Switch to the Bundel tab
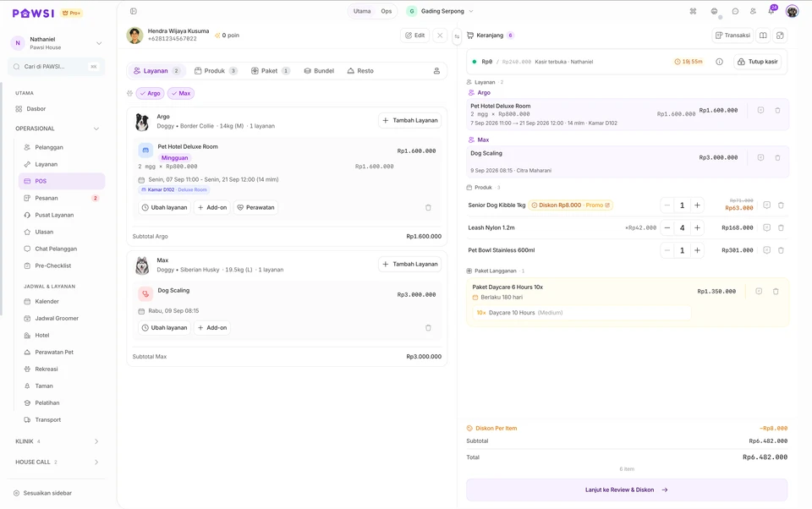This screenshot has width=812, height=509. (x=319, y=71)
